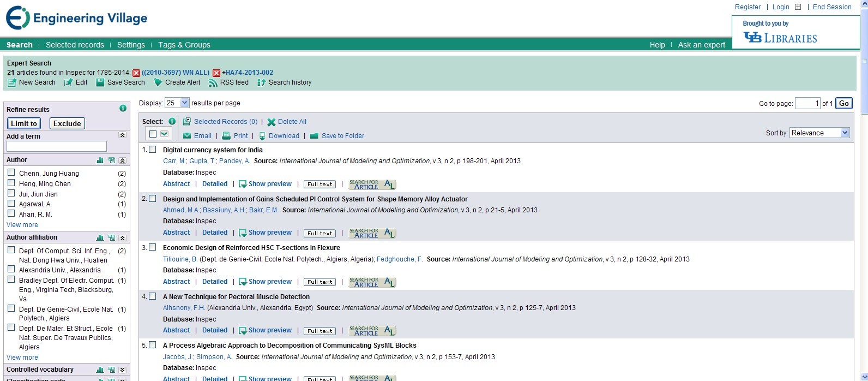Export the Author facet data
868x381 pixels.
coord(112,160)
